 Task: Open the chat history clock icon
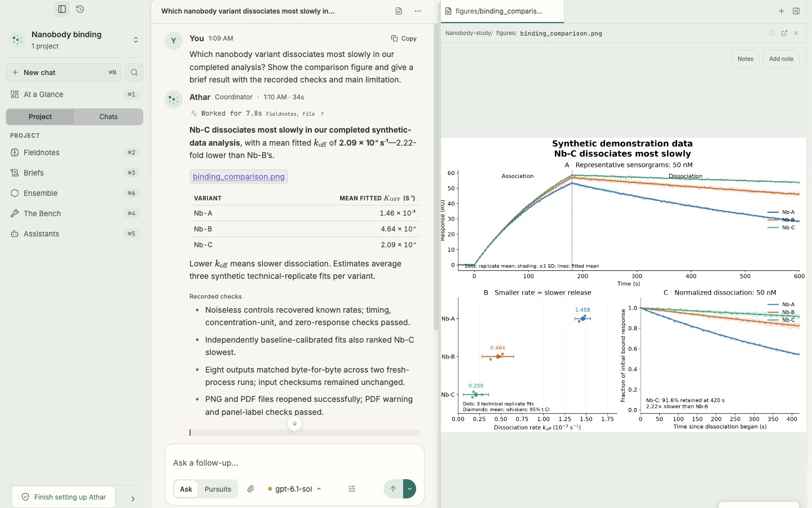[x=80, y=9]
